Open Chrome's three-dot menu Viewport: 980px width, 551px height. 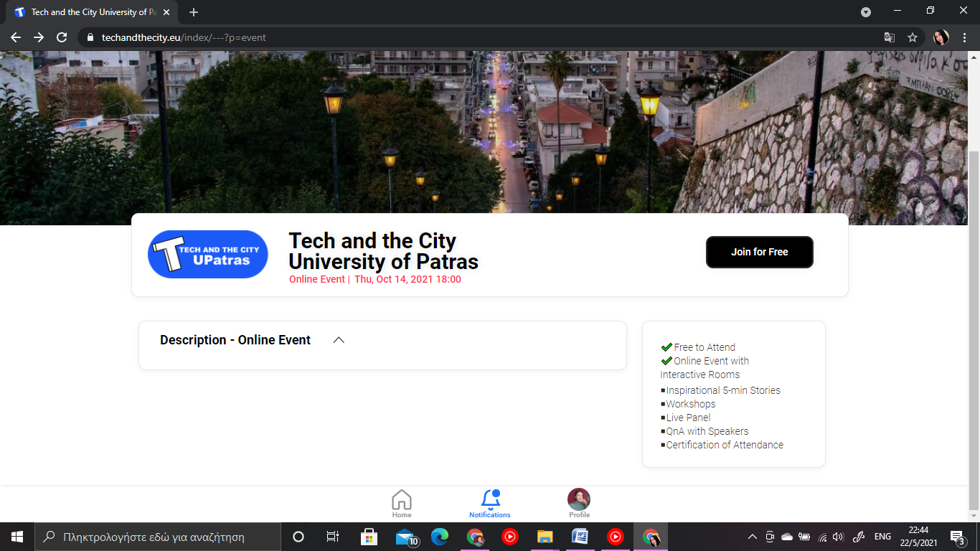(964, 37)
